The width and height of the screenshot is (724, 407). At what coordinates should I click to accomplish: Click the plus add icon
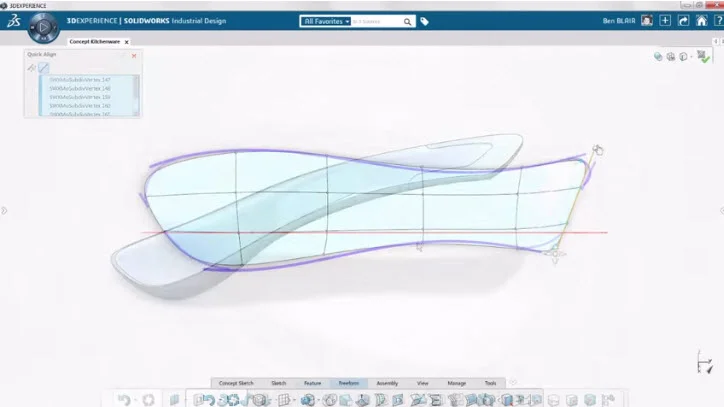665,21
